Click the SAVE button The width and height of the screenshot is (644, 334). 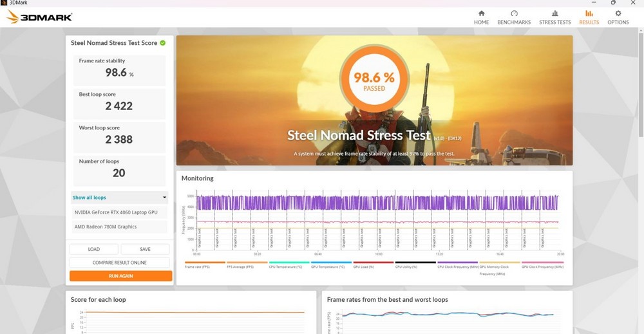tap(145, 249)
